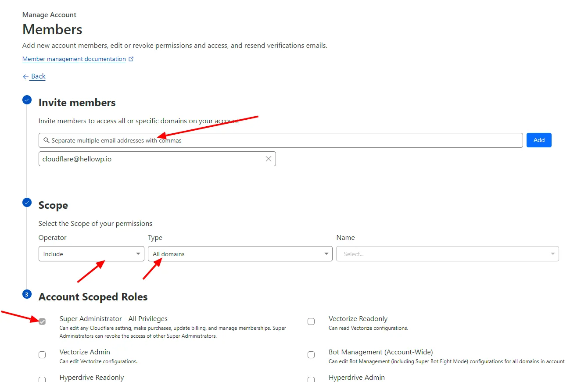Click the 'Invite members to access' description text

coord(139,121)
